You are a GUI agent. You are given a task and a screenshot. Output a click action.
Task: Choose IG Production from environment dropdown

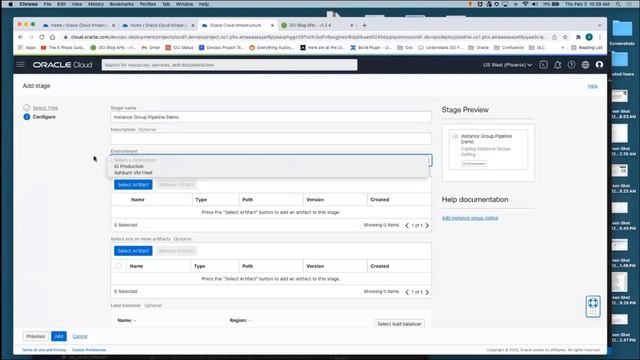129,167
